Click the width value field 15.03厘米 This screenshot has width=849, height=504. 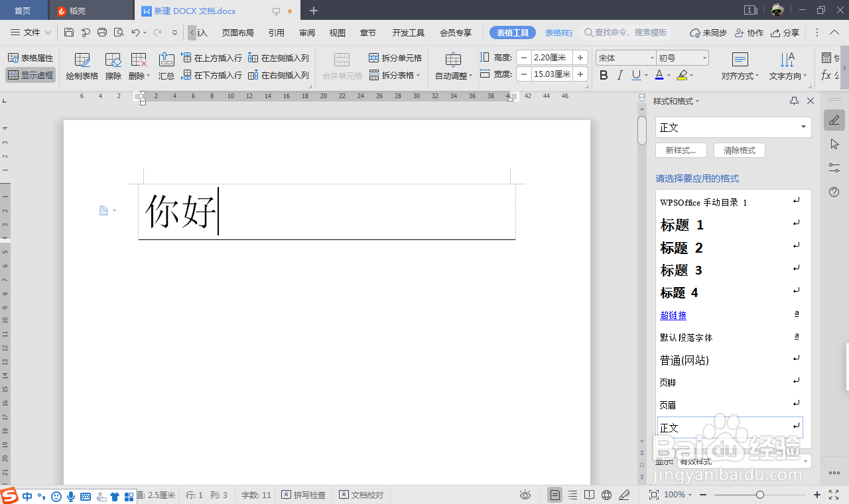tap(552, 74)
